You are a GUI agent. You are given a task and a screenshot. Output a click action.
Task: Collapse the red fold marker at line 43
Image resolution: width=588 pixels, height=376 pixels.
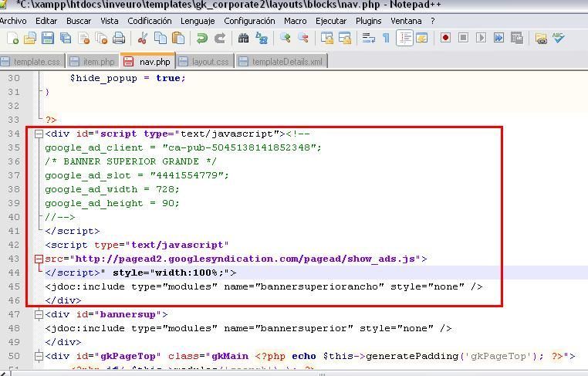tap(39, 259)
